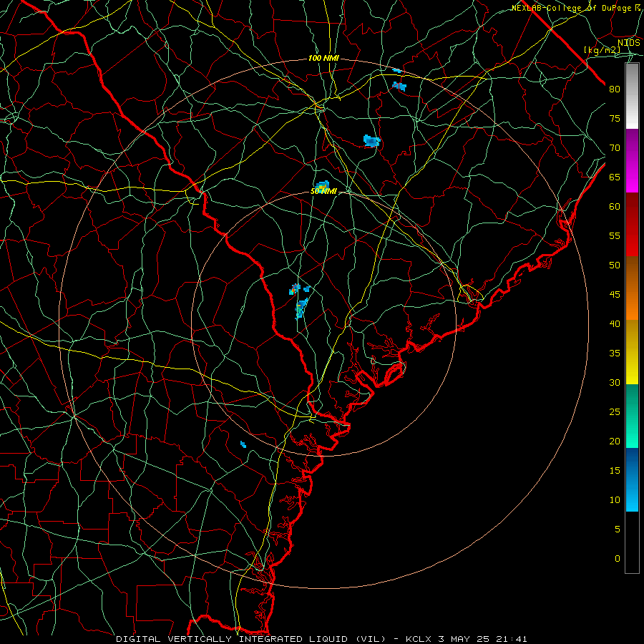
Task: Click the 45 value on the VIL scale
Action: [615, 295]
